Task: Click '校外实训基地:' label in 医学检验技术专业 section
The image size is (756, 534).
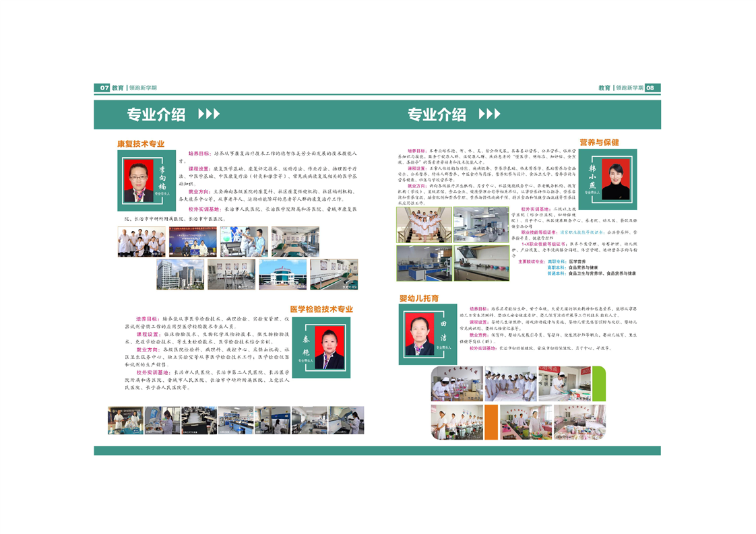Action: coord(154,372)
